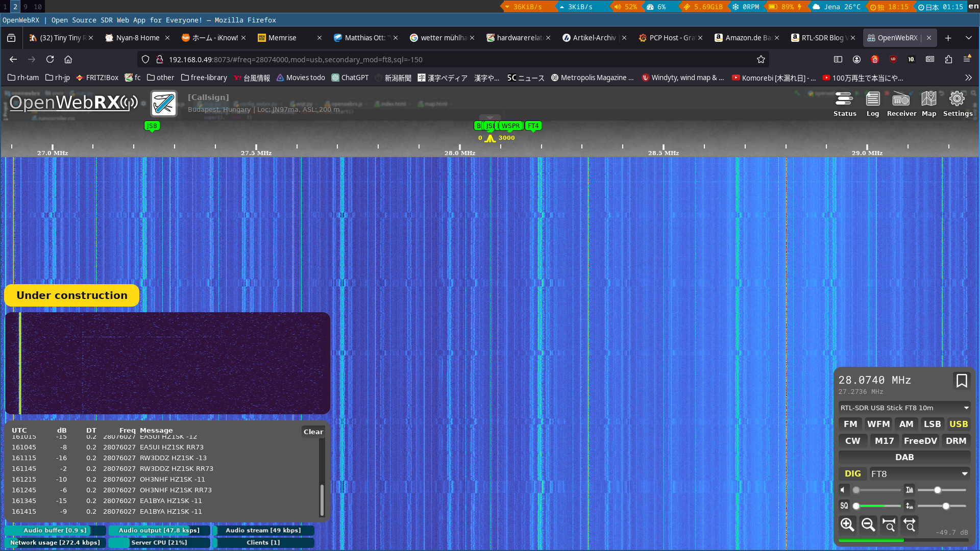
Task: Click the bookmark icon next to frequency
Action: click(x=962, y=381)
